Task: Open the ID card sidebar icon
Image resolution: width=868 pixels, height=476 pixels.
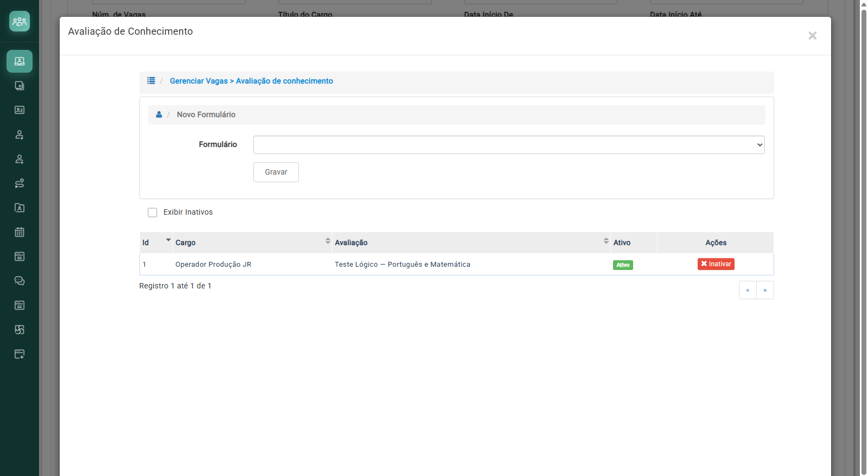Action: click(x=20, y=110)
